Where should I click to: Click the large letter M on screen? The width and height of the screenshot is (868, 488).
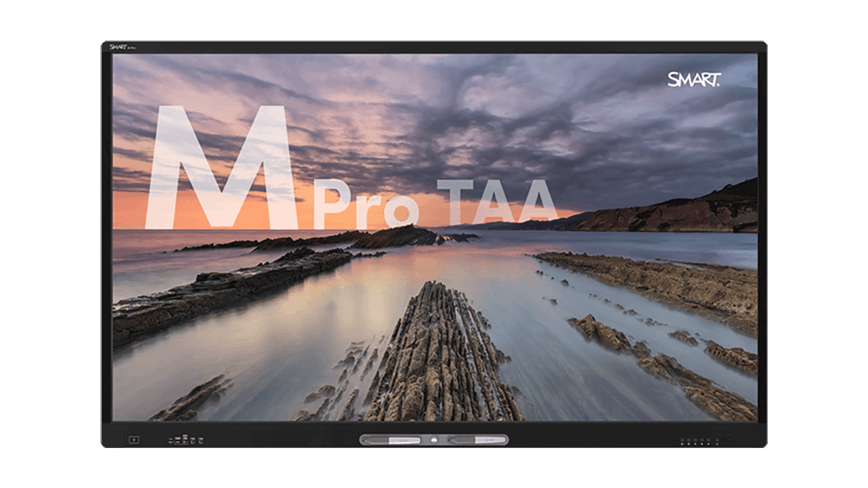pos(221,167)
